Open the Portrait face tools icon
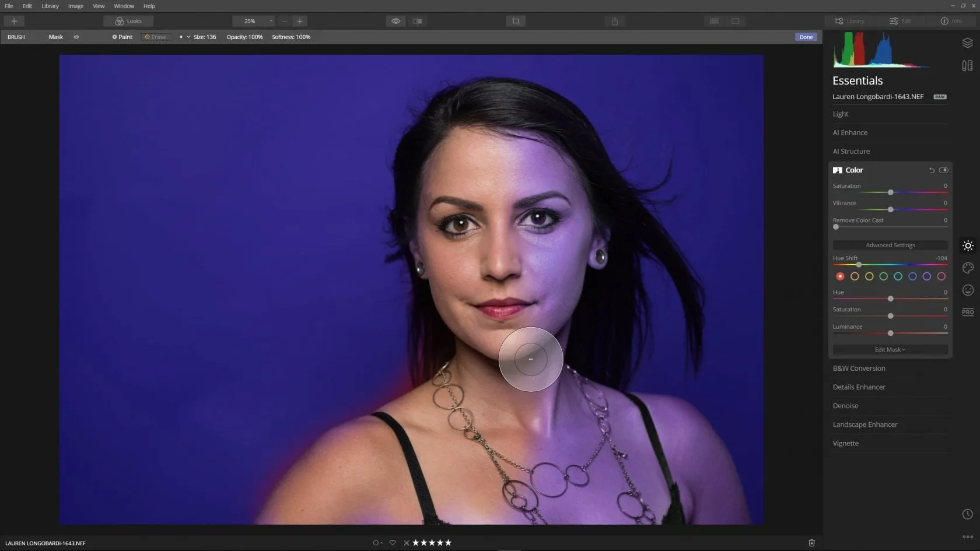The width and height of the screenshot is (980, 551). pos(968,290)
